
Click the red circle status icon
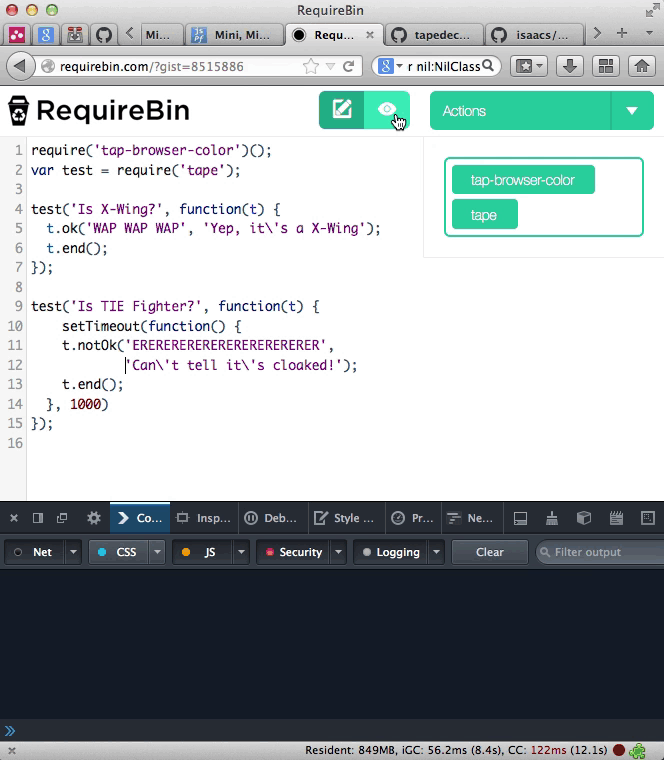[x=619, y=750]
